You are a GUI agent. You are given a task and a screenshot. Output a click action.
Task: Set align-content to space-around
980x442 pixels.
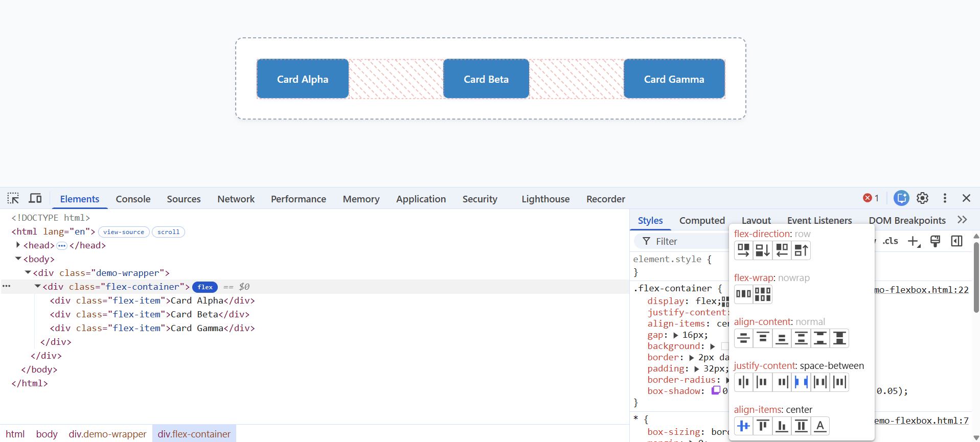[x=801, y=338]
